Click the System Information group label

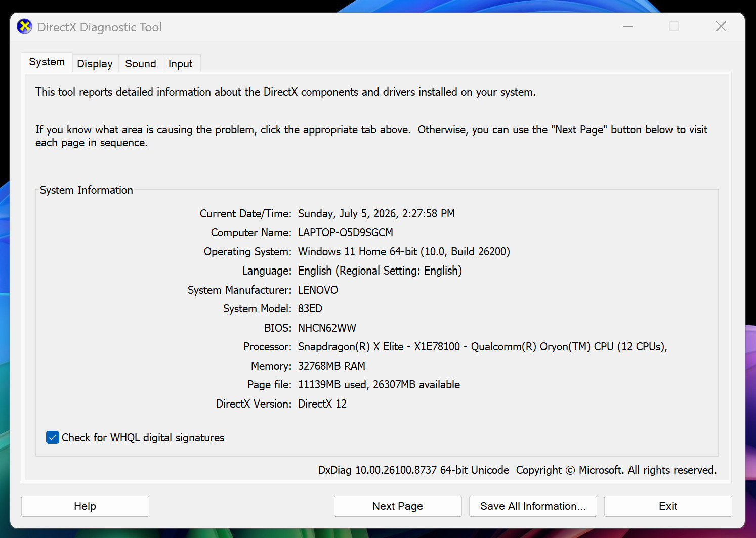point(87,190)
